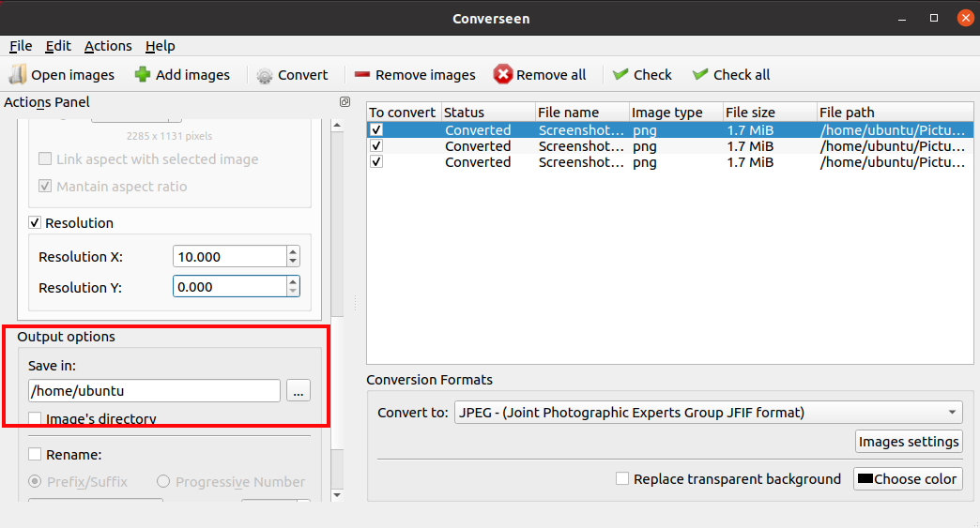Click the Actions Panel scroll up arrow
Screen dimensions: 980x528
[337, 125]
